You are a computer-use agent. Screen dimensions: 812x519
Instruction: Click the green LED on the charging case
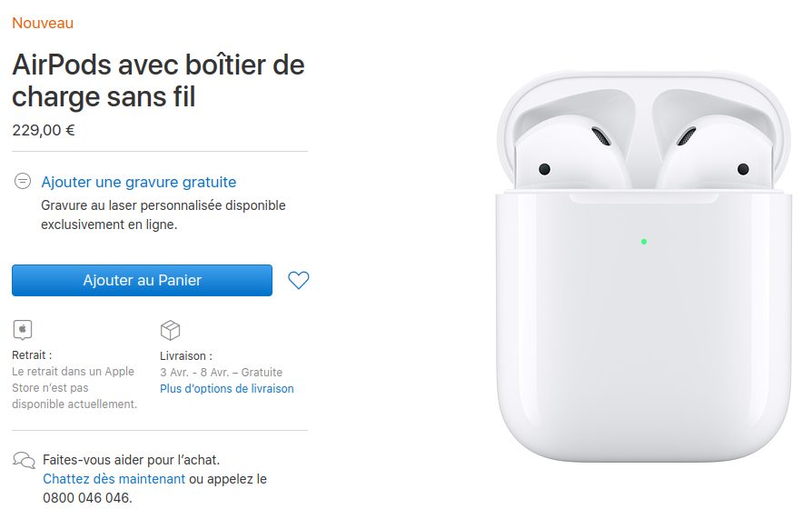[x=644, y=242]
